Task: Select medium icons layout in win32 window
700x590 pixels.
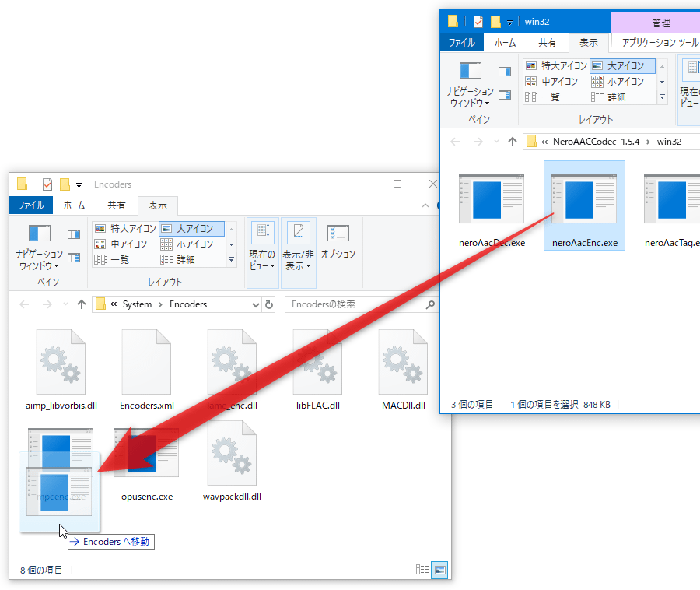Action: [551, 81]
